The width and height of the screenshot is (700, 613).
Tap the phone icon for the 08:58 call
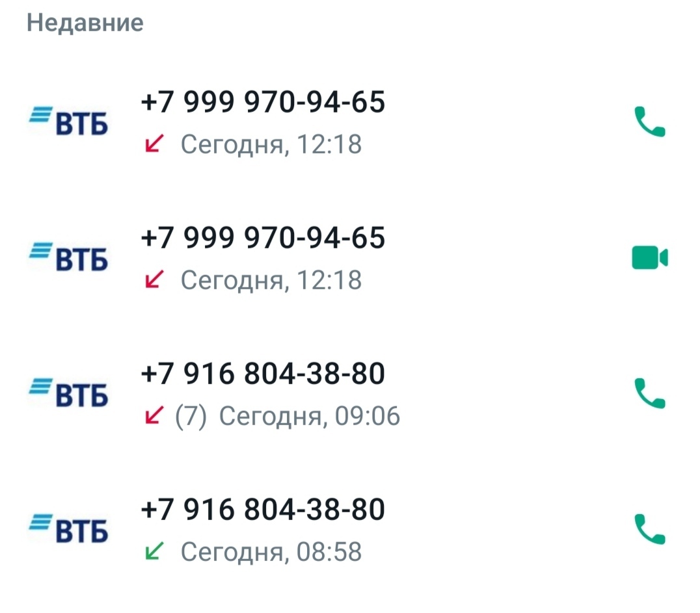point(649,529)
